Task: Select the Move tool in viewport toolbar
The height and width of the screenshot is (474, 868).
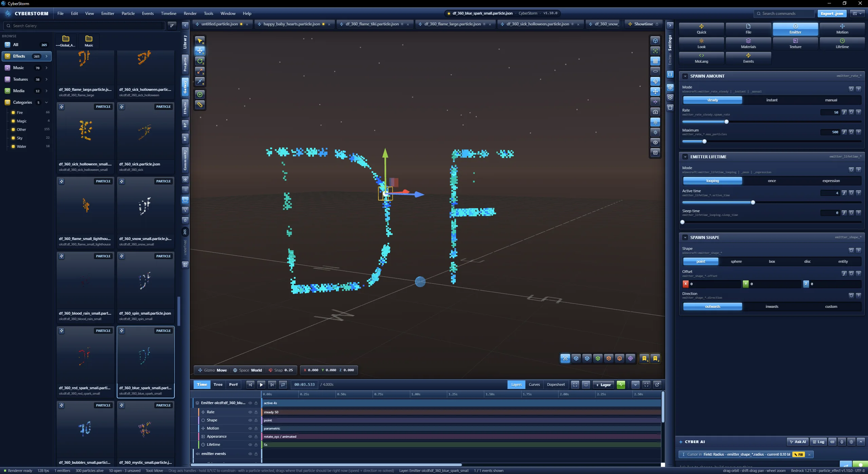Action: click(x=200, y=51)
